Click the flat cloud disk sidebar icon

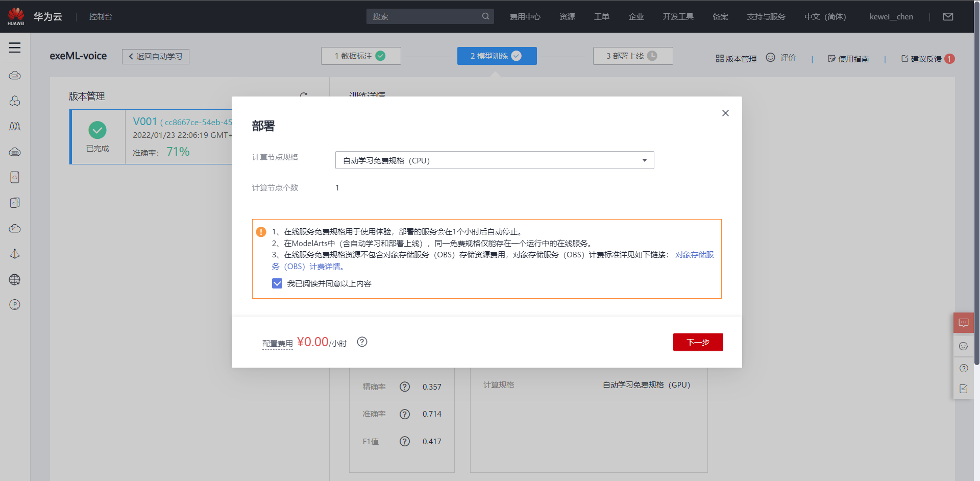15,152
